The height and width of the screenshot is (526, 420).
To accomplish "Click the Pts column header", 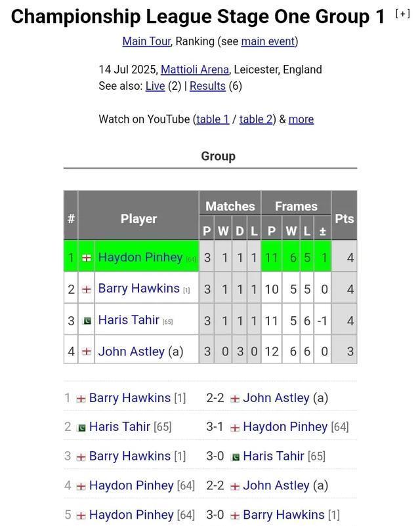I will coord(344,218).
